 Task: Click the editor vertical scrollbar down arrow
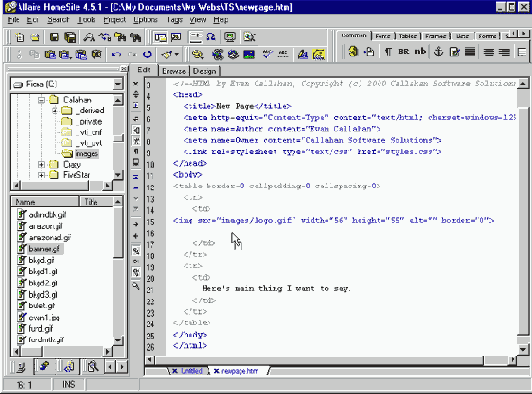pyautogui.click(x=523, y=349)
